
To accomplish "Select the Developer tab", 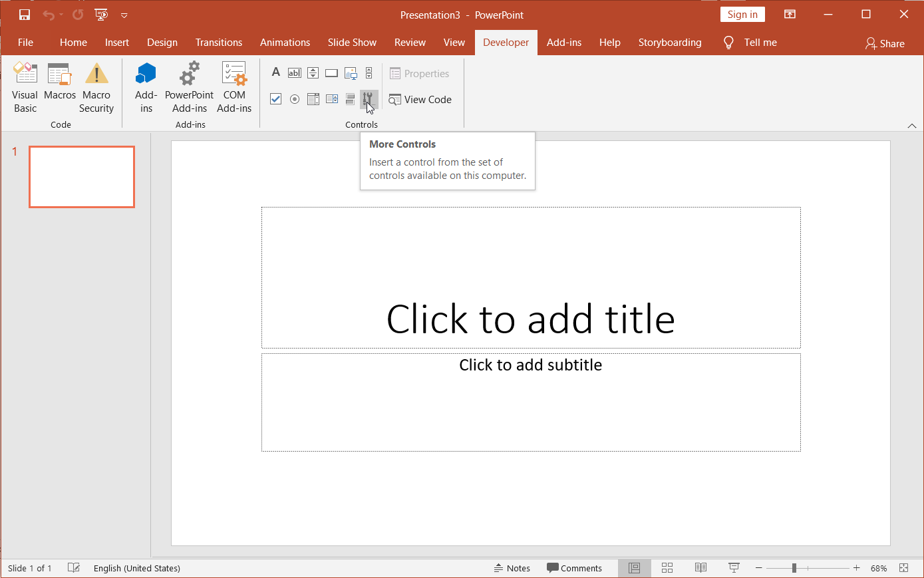I will 506,43.
